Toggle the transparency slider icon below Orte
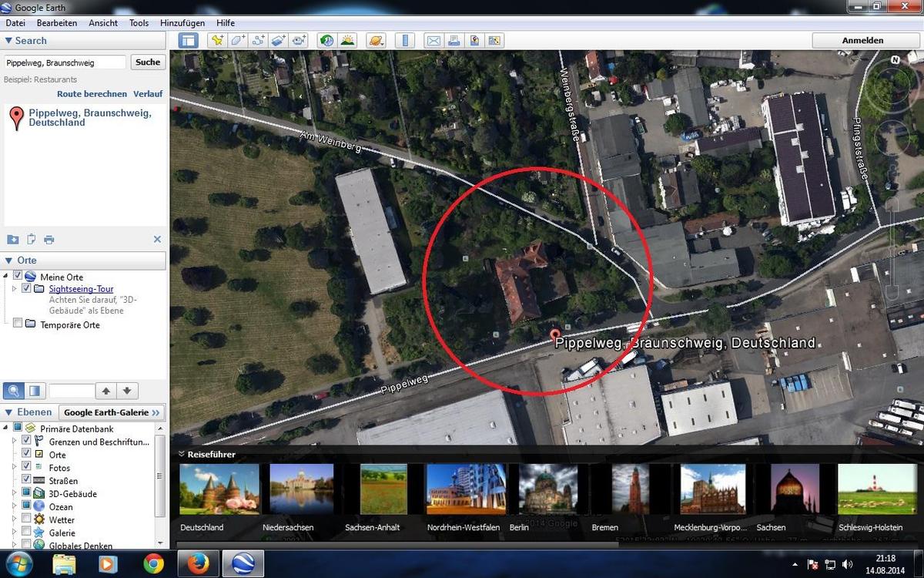Viewport: 924px width, 578px height. tap(35, 391)
